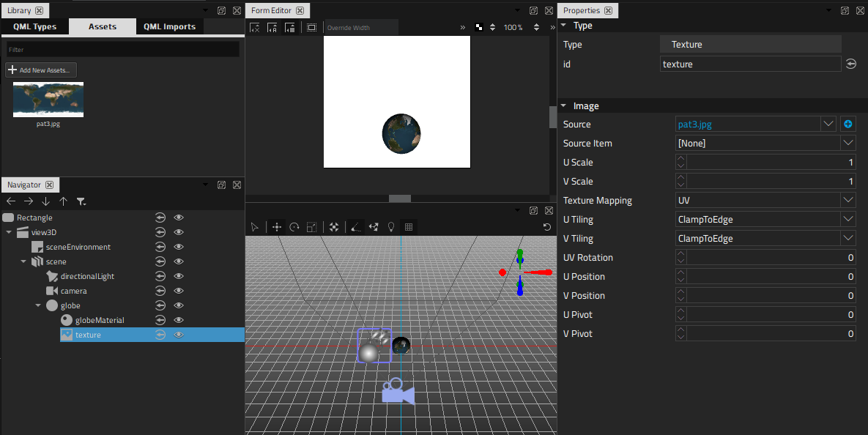
Task: Open the Texture Mapping dropdown
Action: click(x=847, y=200)
